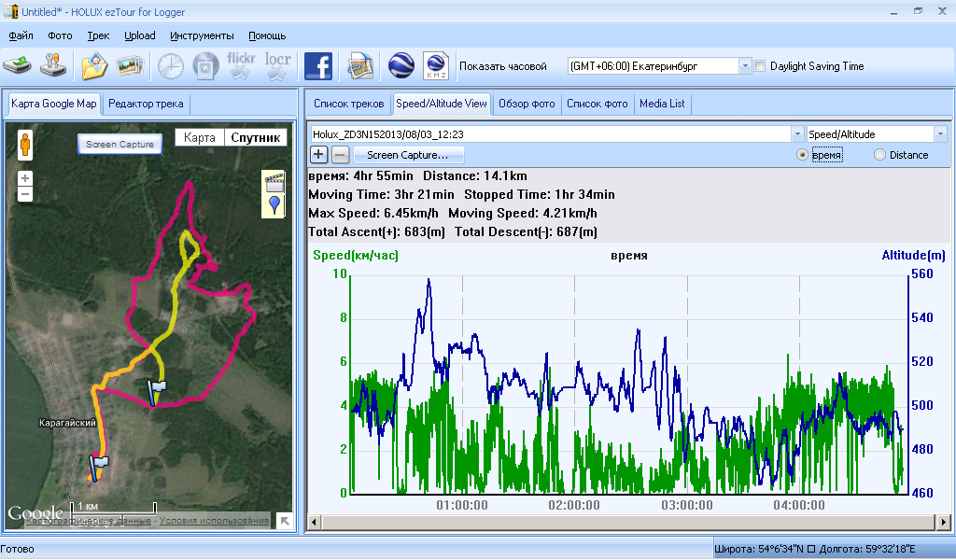Click the photos stack toolbar icon

(130, 66)
